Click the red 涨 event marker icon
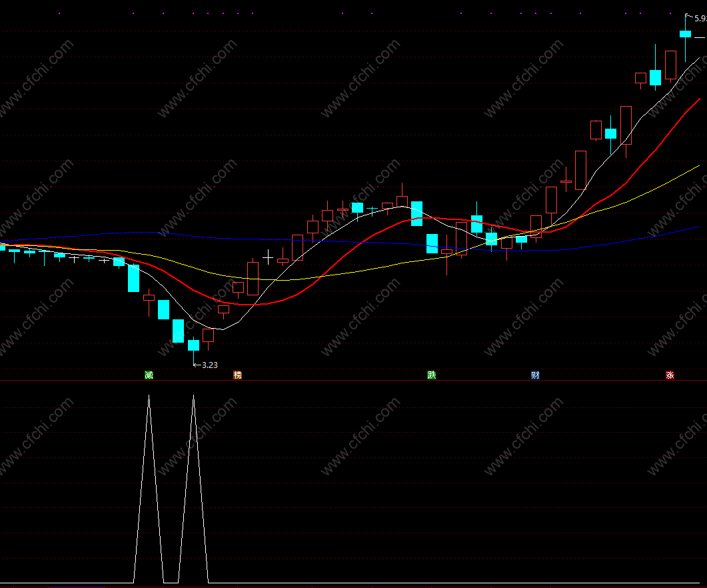 click(670, 375)
